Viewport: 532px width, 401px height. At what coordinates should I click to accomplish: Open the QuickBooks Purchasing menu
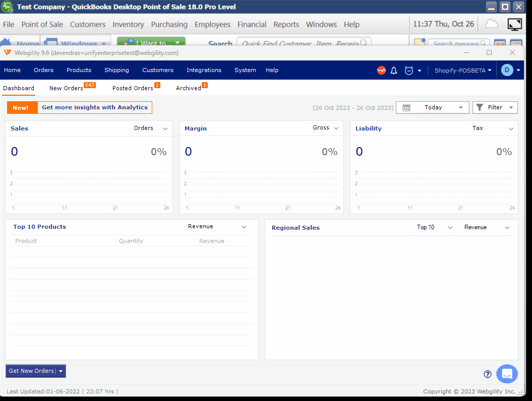click(169, 24)
